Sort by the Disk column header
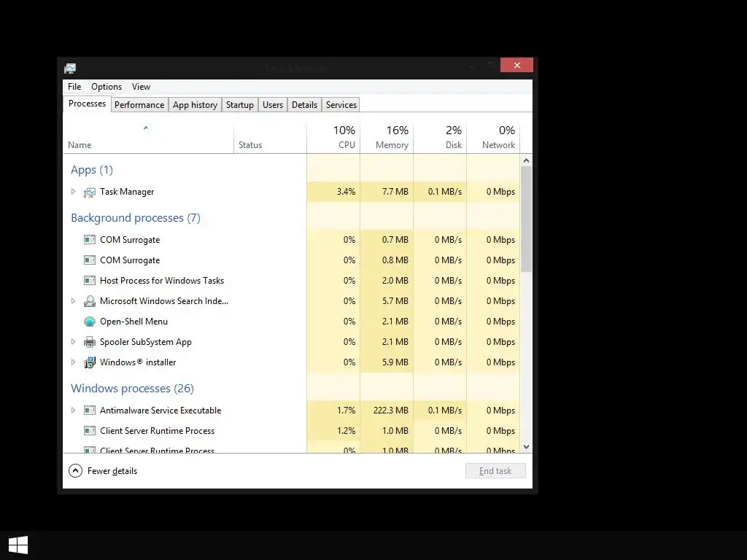747x560 pixels. tap(440, 137)
